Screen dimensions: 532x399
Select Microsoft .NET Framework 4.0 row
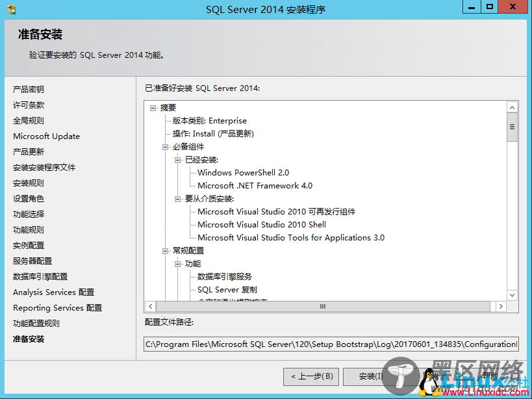pos(255,186)
